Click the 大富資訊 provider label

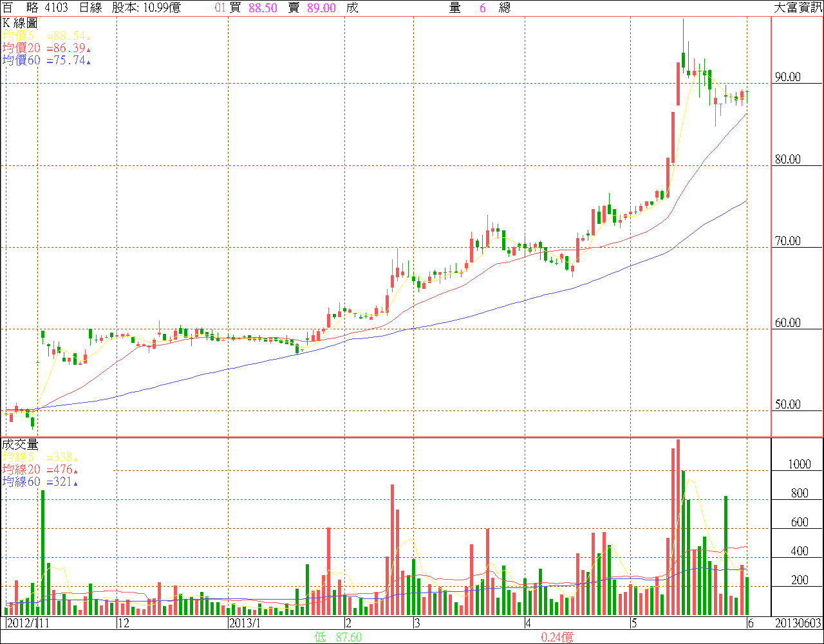(797, 8)
